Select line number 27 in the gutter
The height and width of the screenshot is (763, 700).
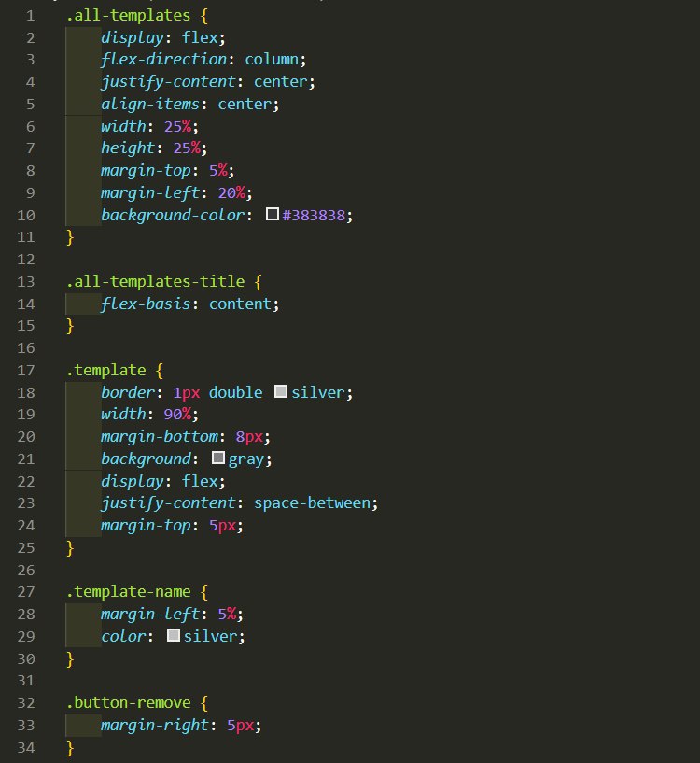(x=26, y=592)
